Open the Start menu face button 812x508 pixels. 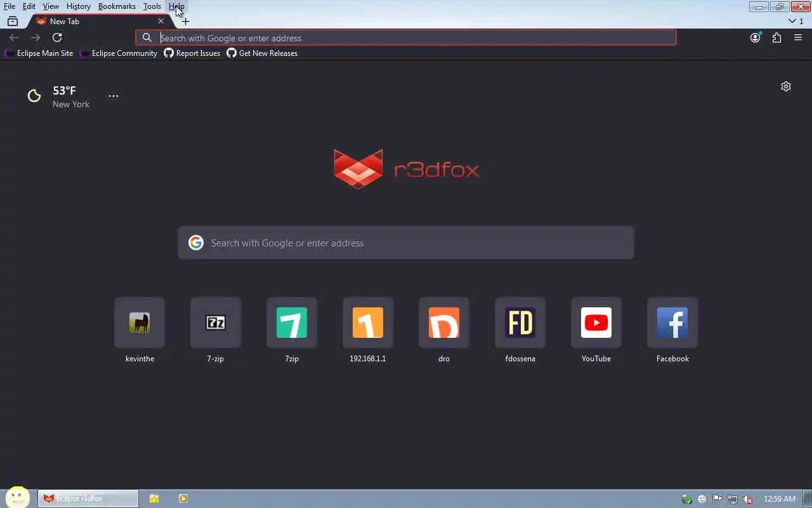[x=18, y=498]
